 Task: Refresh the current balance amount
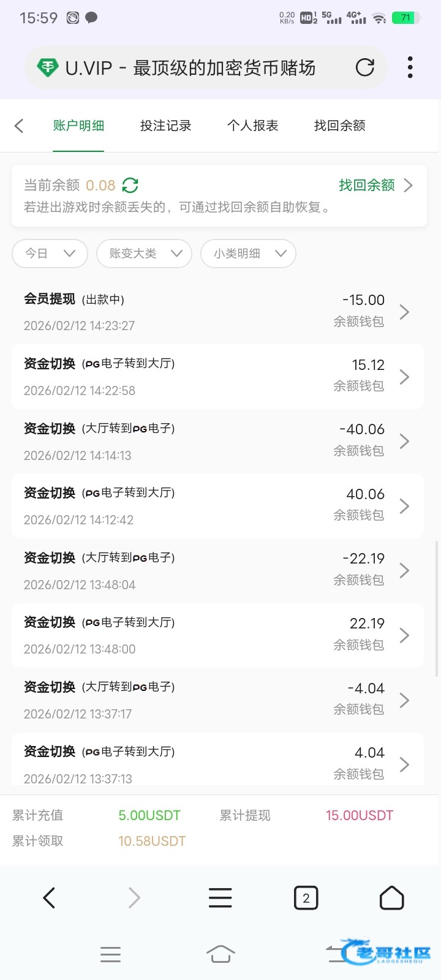tap(130, 185)
